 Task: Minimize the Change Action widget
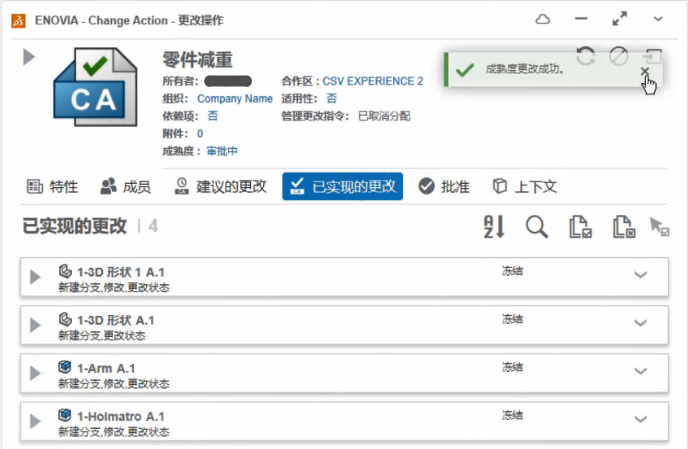pyautogui.click(x=581, y=19)
